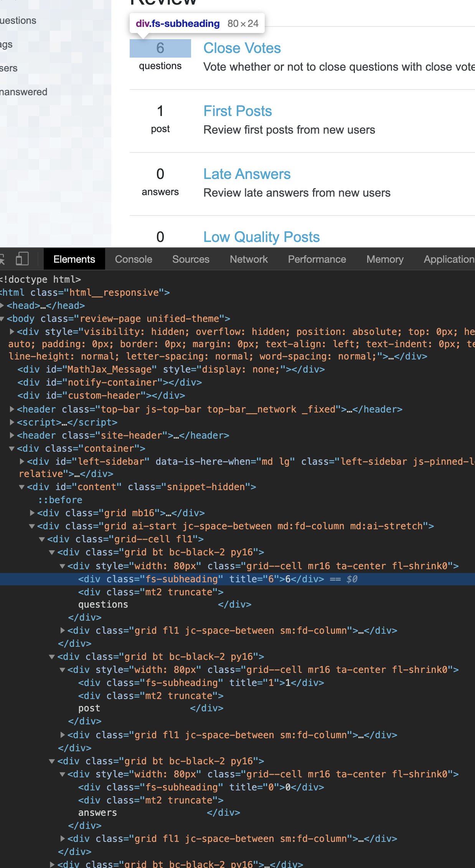The height and width of the screenshot is (868, 475).
Task: Click the 'answers' text node in DOM tree
Action: coord(97,812)
